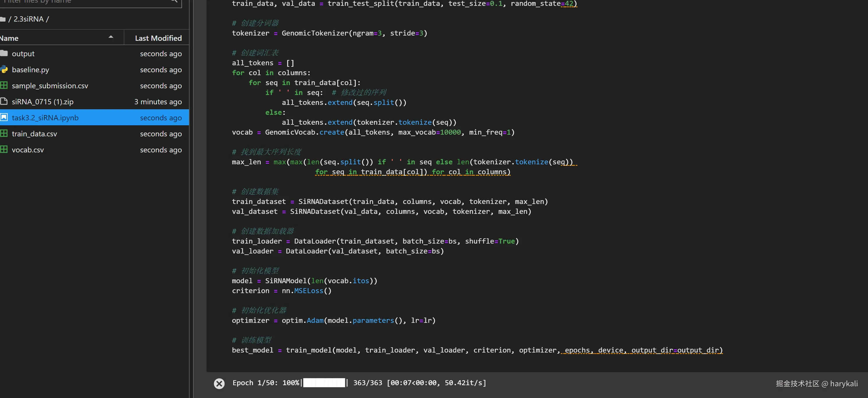Screen dimensions: 868x398
Task: Open the baseline.py file entry
Action: [30, 69]
